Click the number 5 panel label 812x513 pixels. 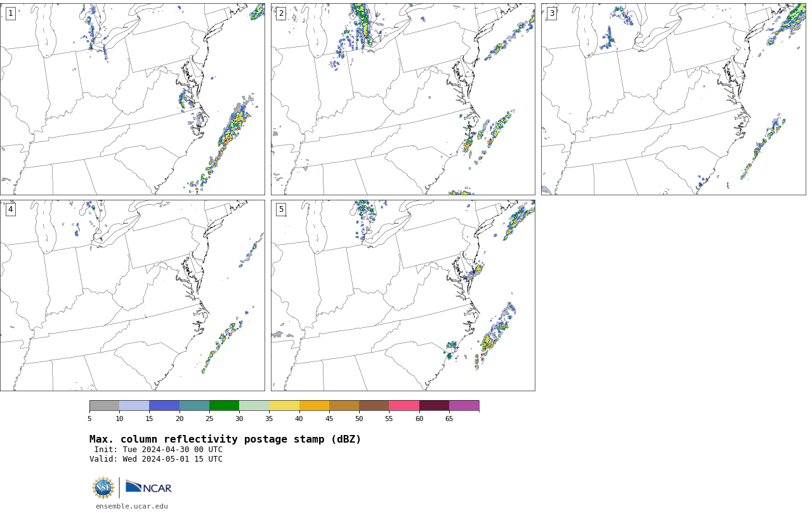point(281,209)
